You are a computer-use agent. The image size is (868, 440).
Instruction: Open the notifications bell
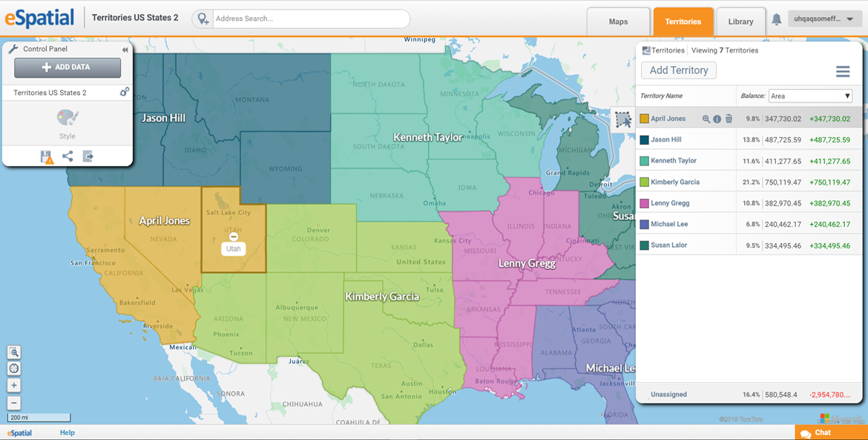[776, 19]
